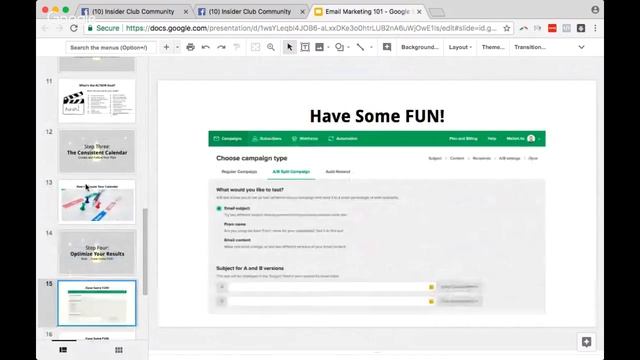Click the red extension icon in Chrome toolbar
The width and height of the screenshot is (640, 360).
[x=552, y=28]
